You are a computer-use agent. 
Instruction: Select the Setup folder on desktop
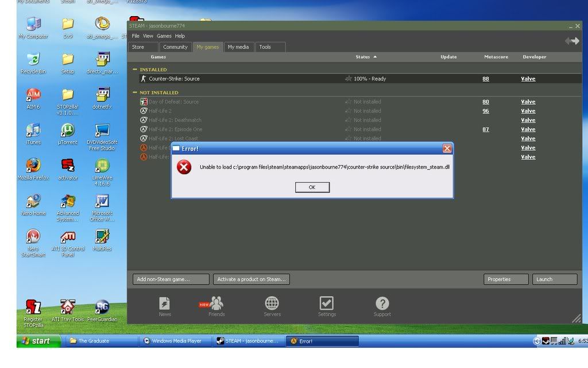[x=68, y=63]
